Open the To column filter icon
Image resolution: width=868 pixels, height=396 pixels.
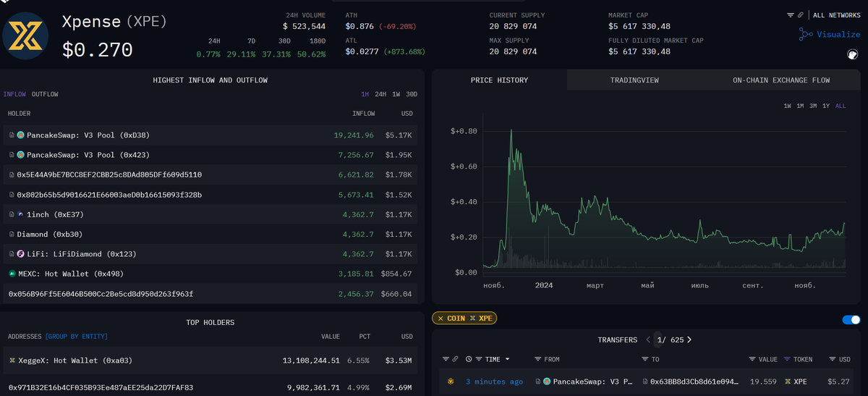click(645, 359)
